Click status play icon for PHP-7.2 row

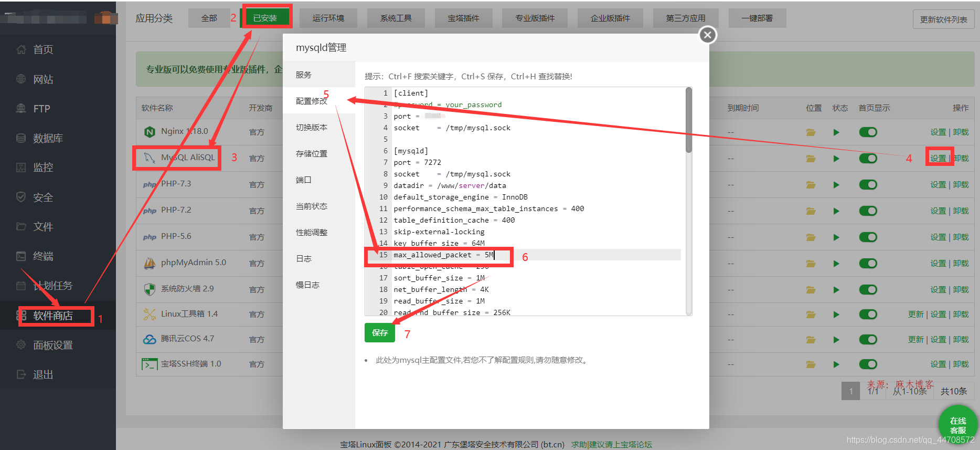(836, 211)
